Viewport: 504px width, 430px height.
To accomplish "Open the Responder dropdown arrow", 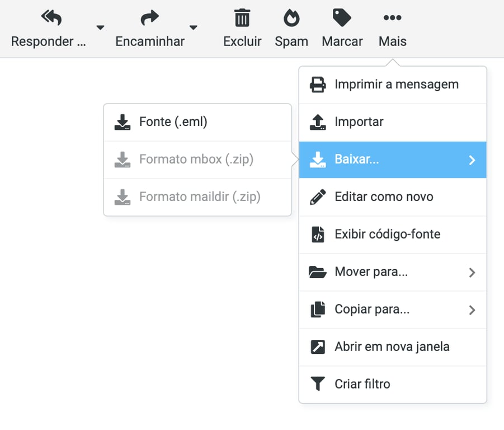I will tap(100, 27).
